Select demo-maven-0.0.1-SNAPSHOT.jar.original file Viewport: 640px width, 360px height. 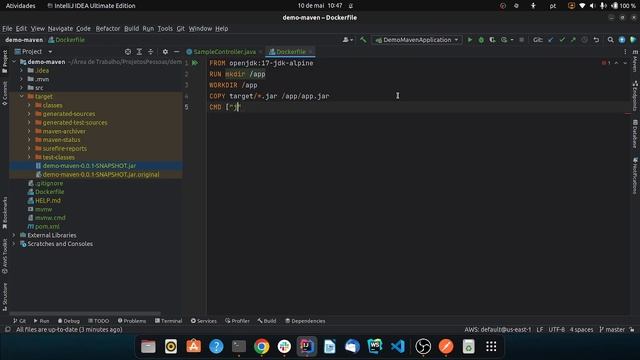[x=101, y=175]
